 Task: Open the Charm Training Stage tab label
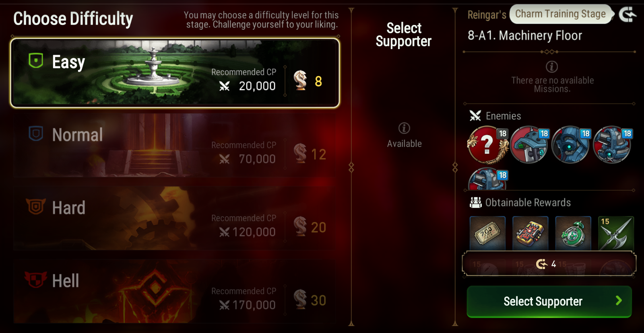tap(560, 14)
